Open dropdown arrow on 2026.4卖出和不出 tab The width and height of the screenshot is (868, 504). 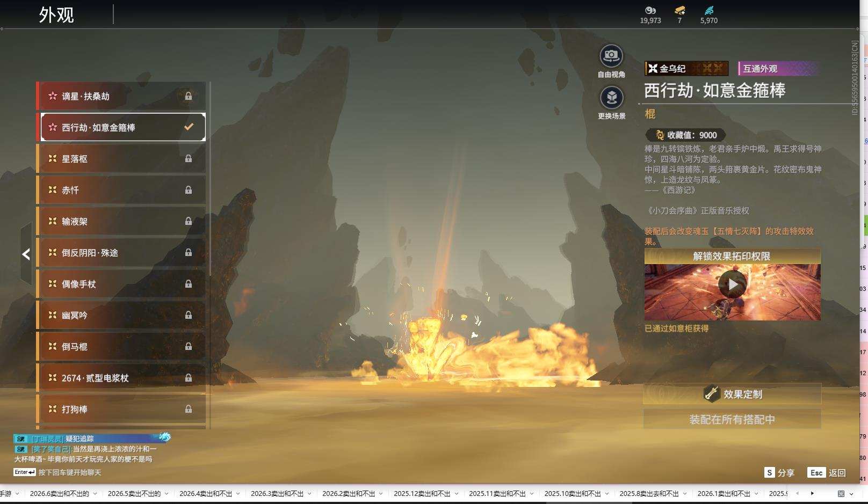coord(238,494)
